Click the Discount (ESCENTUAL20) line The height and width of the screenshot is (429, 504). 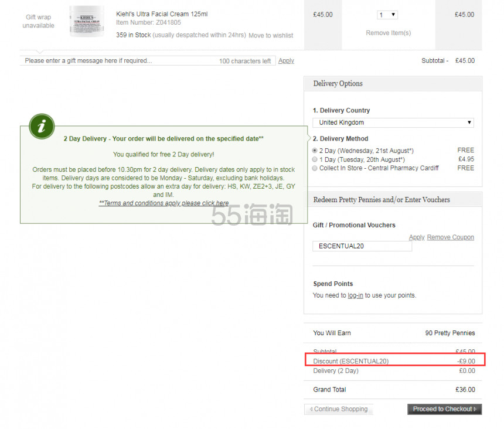[x=394, y=361]
